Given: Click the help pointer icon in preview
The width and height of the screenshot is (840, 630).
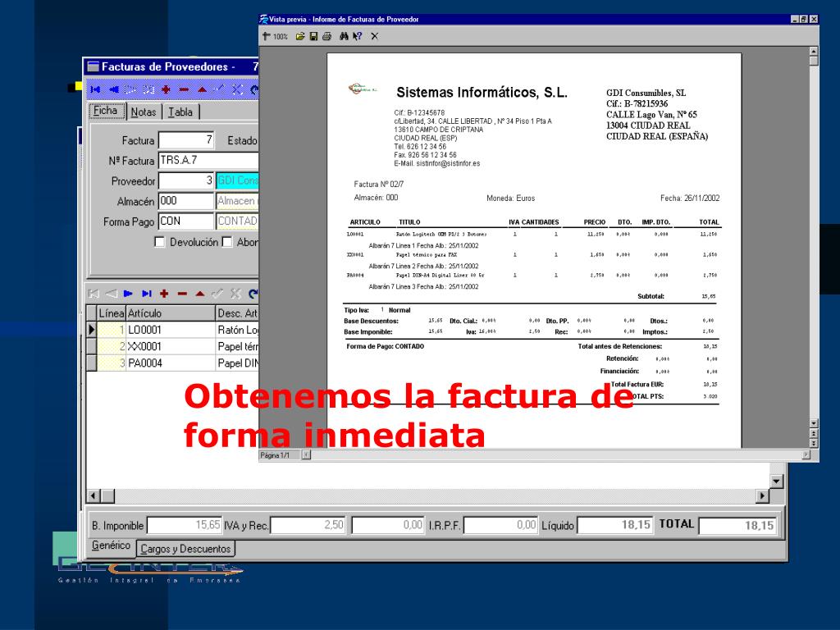Looking at the screenshot, I should coord(358,36).
